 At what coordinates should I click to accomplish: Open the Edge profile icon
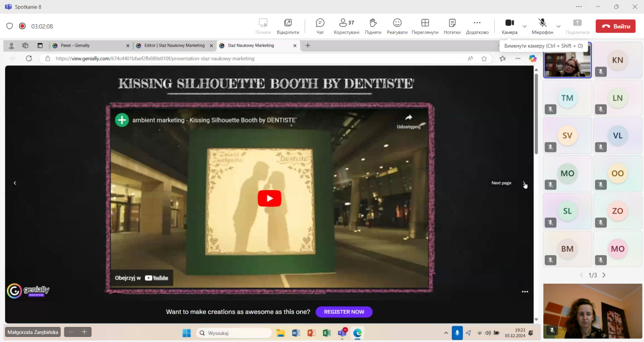click(12, 45)
